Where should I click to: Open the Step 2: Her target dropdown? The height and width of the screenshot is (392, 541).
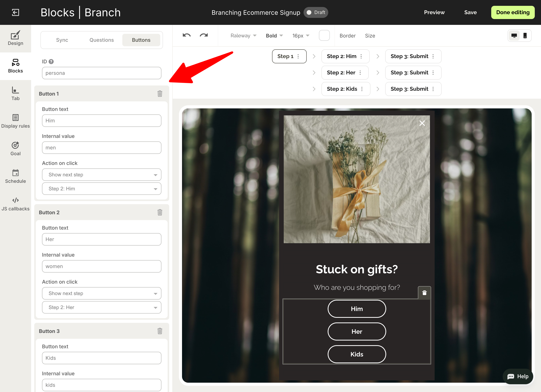point(101,307)
